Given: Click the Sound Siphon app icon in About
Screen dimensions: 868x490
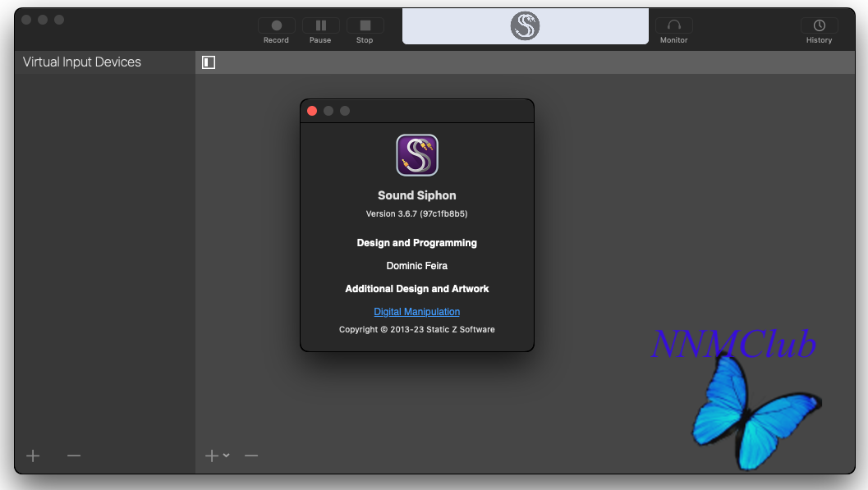Looking at the screenshot, I should point(417,155).
